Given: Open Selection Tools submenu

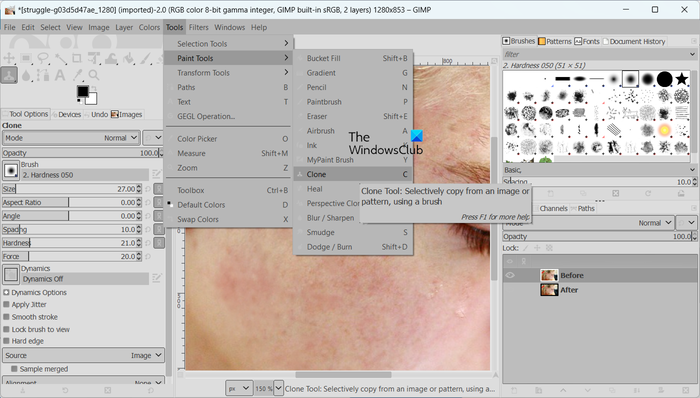Looking at the screenshot, I should click(229, 44).
